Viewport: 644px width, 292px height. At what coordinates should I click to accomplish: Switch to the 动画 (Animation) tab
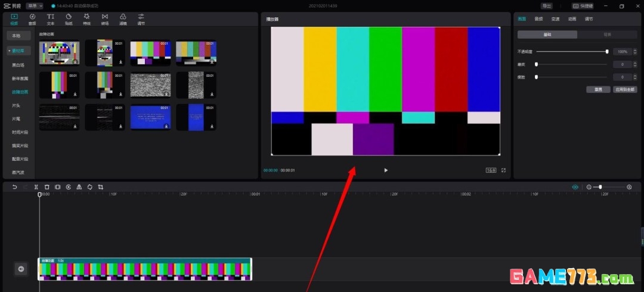coord(572,19)
